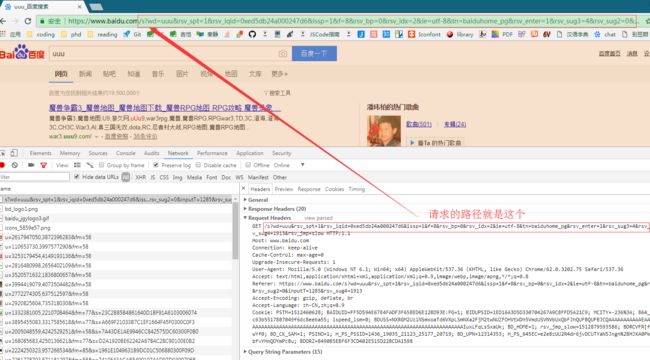Toggle the DevTools device toolbar icon
The image size is (650, 360).
(x=14, y=153)
